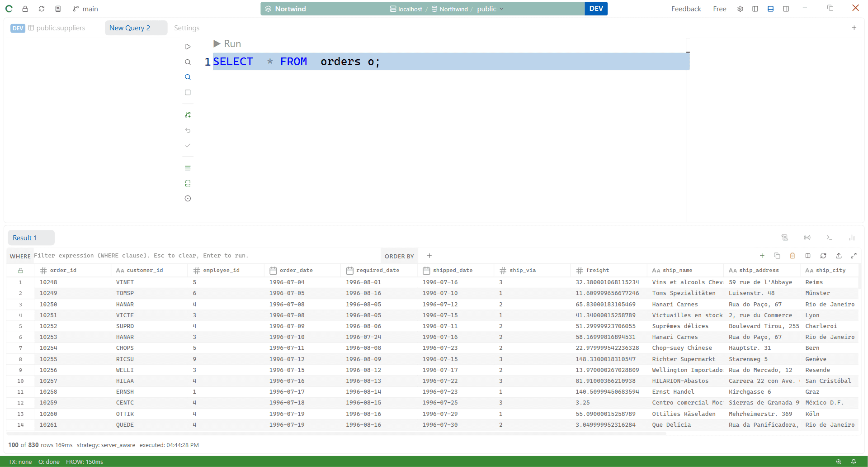Refresh results with the circular arrows icon
This screenshot has width=868, height=467.
(823, 256)
